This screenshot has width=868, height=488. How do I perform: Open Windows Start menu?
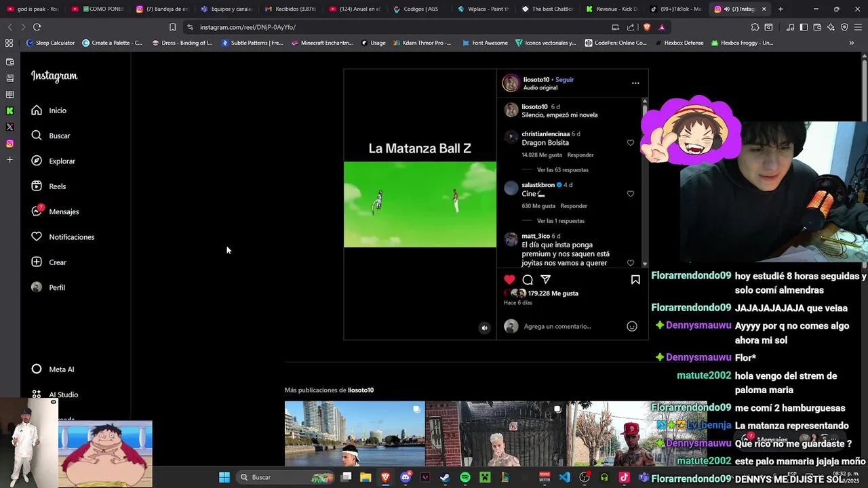click(x=224, y=477)
